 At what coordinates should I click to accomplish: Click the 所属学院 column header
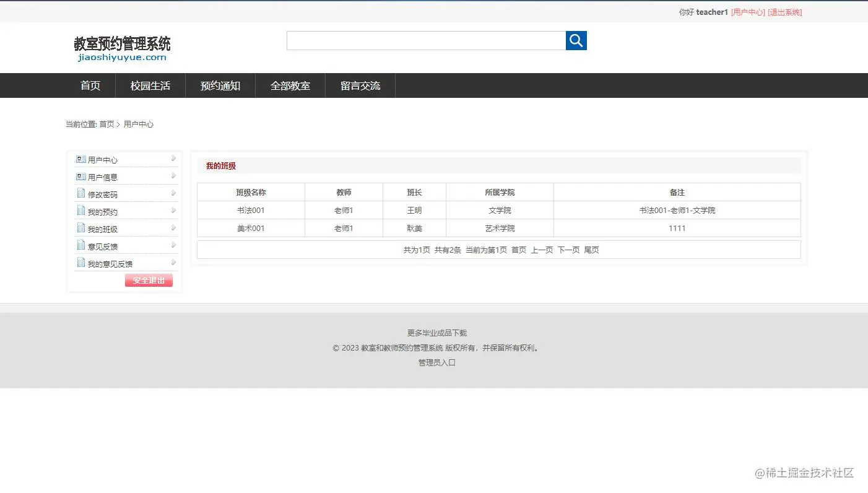click(500, 192)
